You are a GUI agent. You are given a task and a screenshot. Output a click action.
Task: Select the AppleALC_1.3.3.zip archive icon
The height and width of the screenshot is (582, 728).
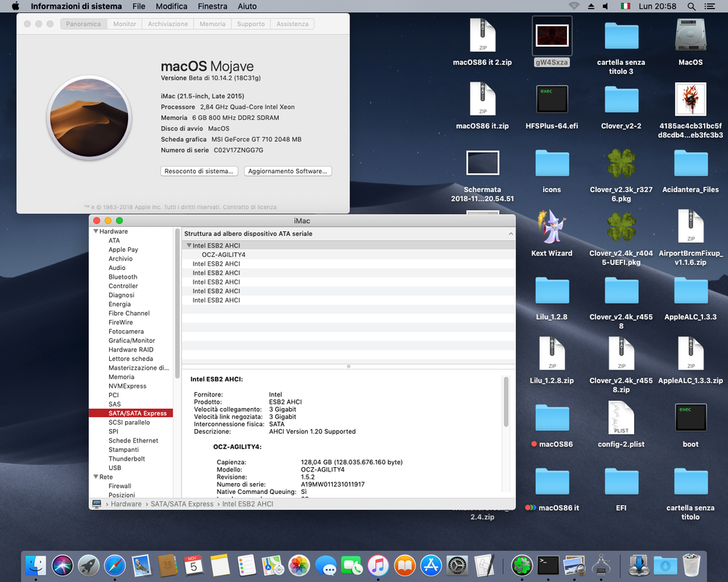click(x=690, y=354)
